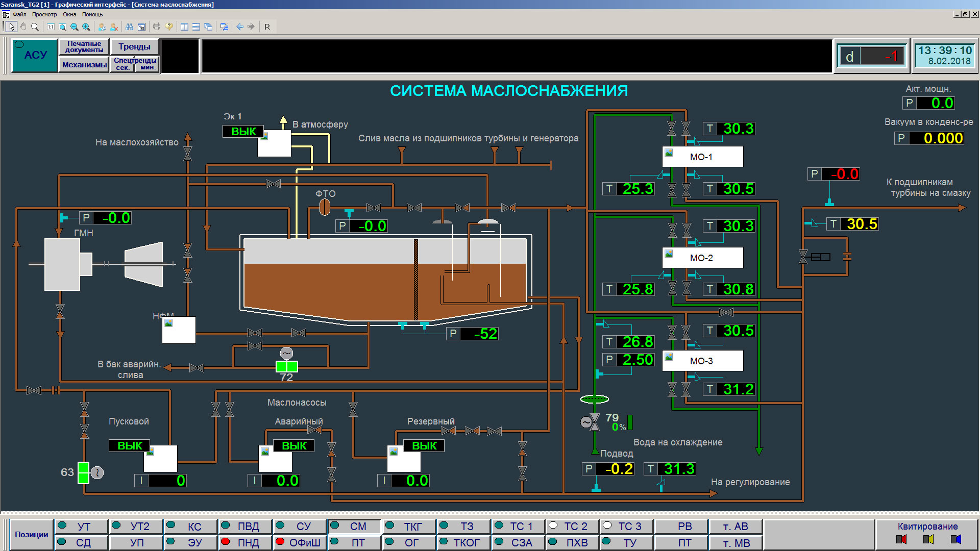Click the zoom out magnifier icon
980x551 pixels.
pyautogui.click(x=75, y=27)
